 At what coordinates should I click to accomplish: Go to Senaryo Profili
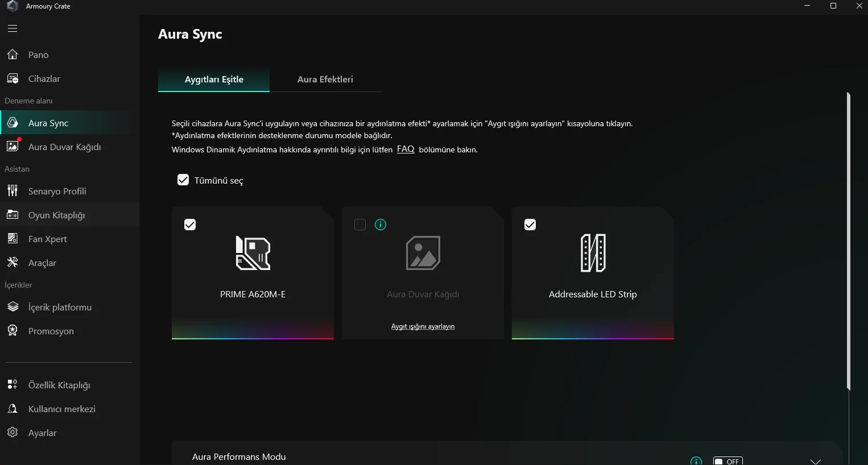[69, 191]
